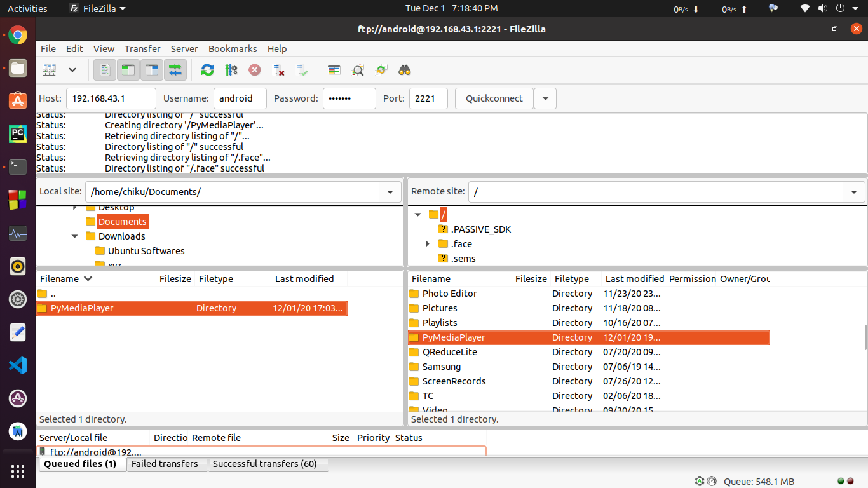
Task: Reconnect to the last used server
Action: [302, 70]
